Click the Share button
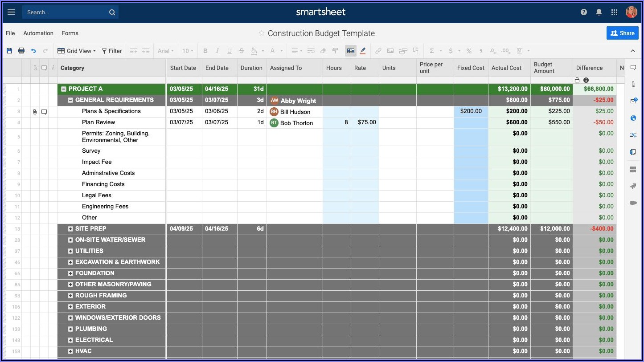This screenshot has height=362, width=644. tap(622, 33)
